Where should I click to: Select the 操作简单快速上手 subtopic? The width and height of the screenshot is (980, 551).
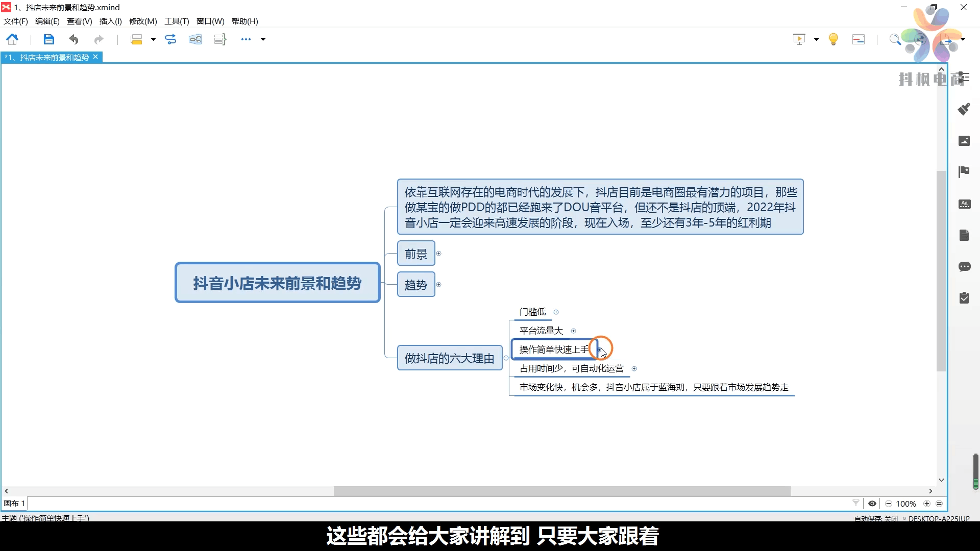(554, 349)
